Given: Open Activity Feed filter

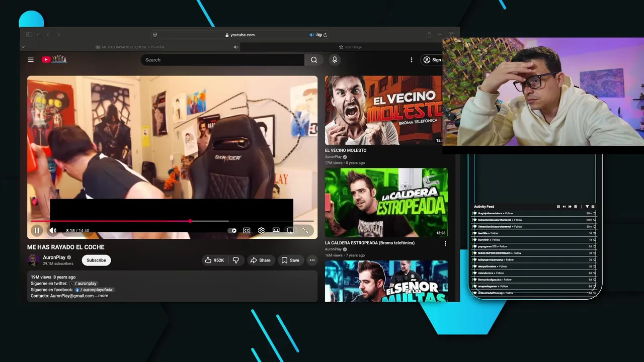Looking at the screenshot, I should (587, 207).
